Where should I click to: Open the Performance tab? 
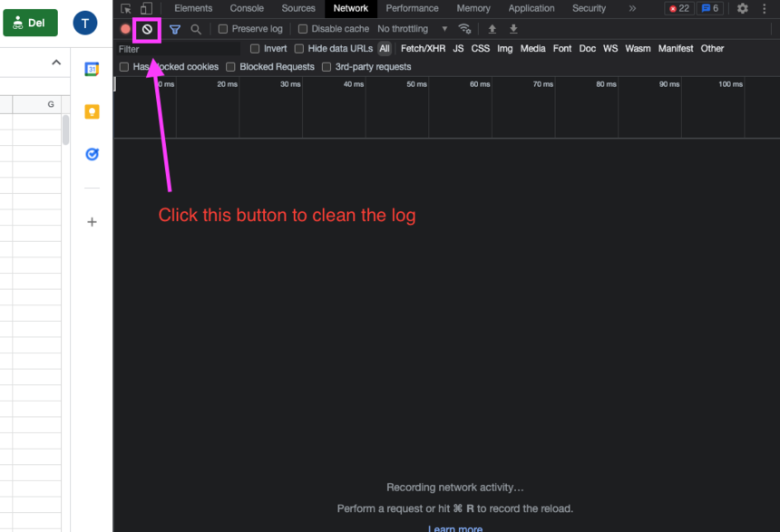pos(412,8)
